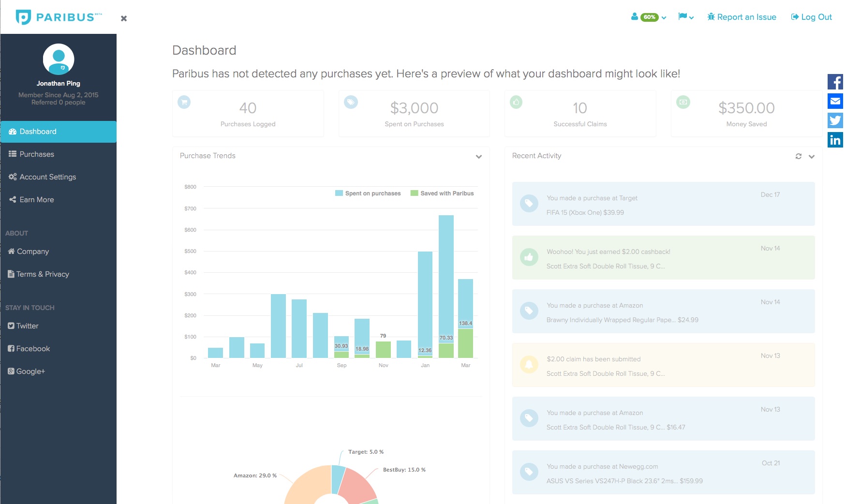Toggle Saved with Paribus legend swatch
Viewport: 846px width, 504px height.
[x=414, y=193]
